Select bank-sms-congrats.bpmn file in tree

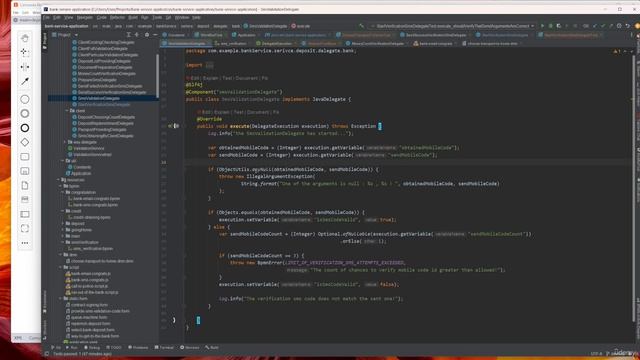click(96, 205)
